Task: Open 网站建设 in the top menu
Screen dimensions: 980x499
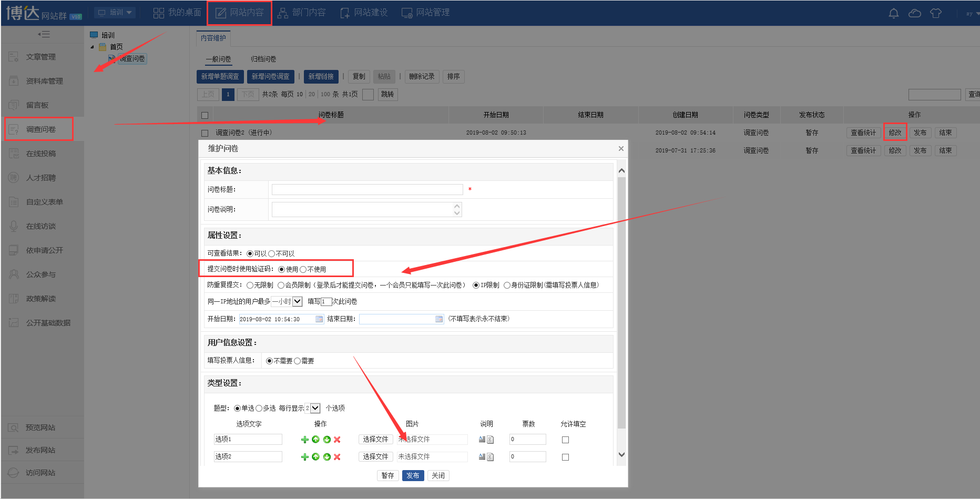Action: (x=364, y=13)
